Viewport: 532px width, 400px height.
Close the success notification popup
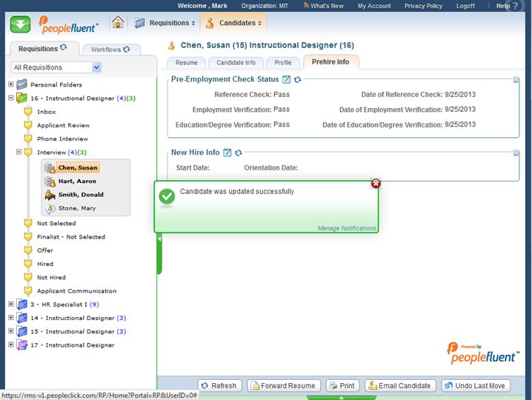click(376, 184)
